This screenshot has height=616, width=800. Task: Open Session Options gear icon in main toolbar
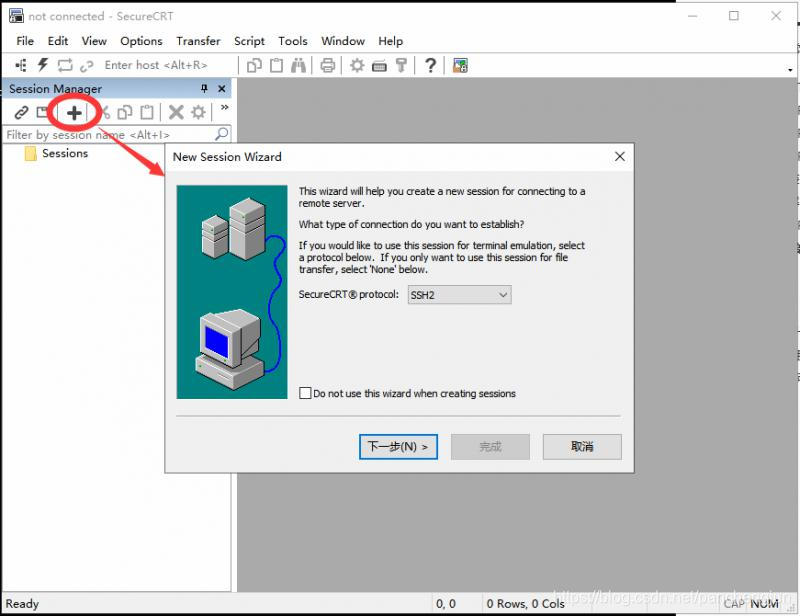pos(357,65)
